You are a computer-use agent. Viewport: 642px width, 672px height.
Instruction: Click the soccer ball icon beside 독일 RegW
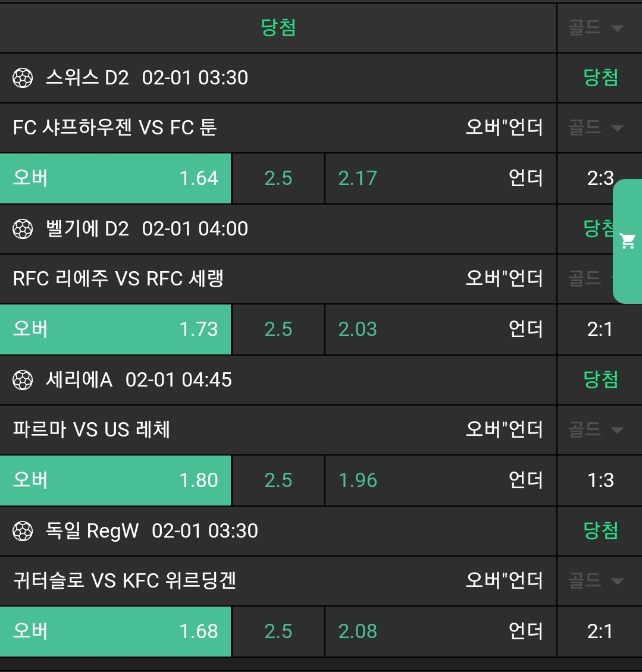(23, 531)
